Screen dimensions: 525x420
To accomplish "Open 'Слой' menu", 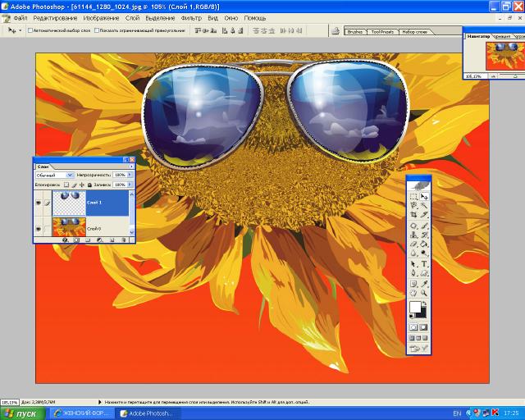I will pyautogui.click(x=132, y=18).
